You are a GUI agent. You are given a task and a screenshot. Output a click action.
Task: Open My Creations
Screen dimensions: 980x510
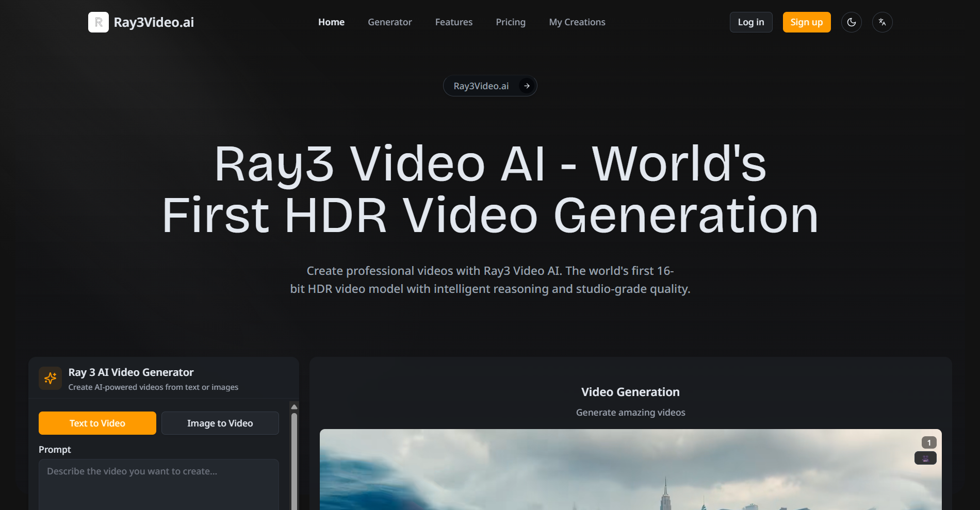coord(577,22)
